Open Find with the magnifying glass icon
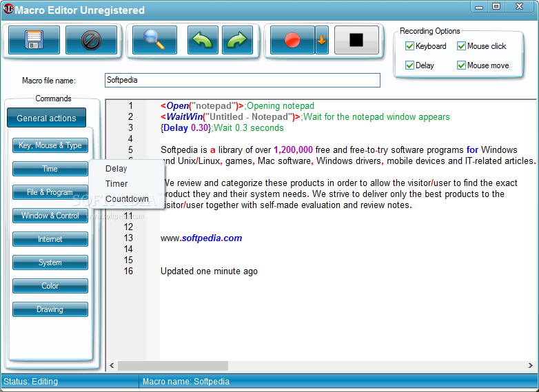This screenshot has width=539, height=392. [154, 40]
